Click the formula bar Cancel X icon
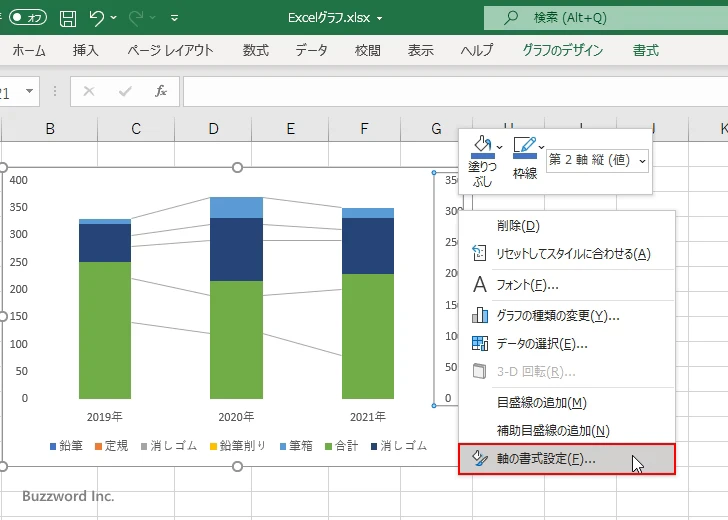The height and width of the screenshot is (520, 728). pos(89,91)
